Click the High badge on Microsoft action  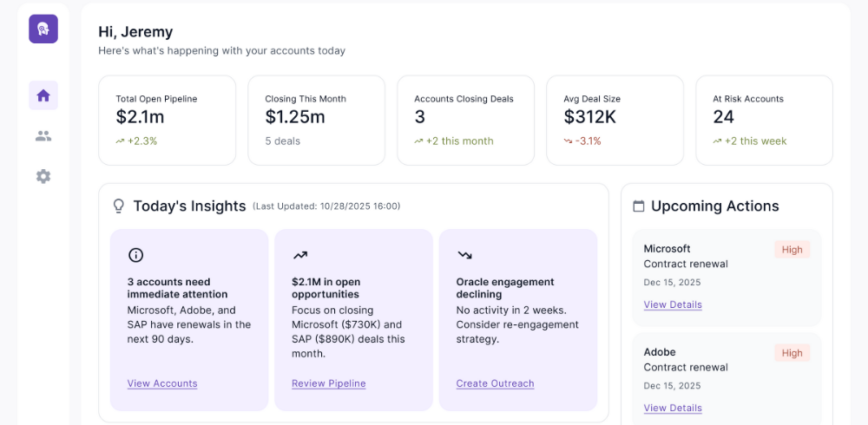tap(792, 250)
